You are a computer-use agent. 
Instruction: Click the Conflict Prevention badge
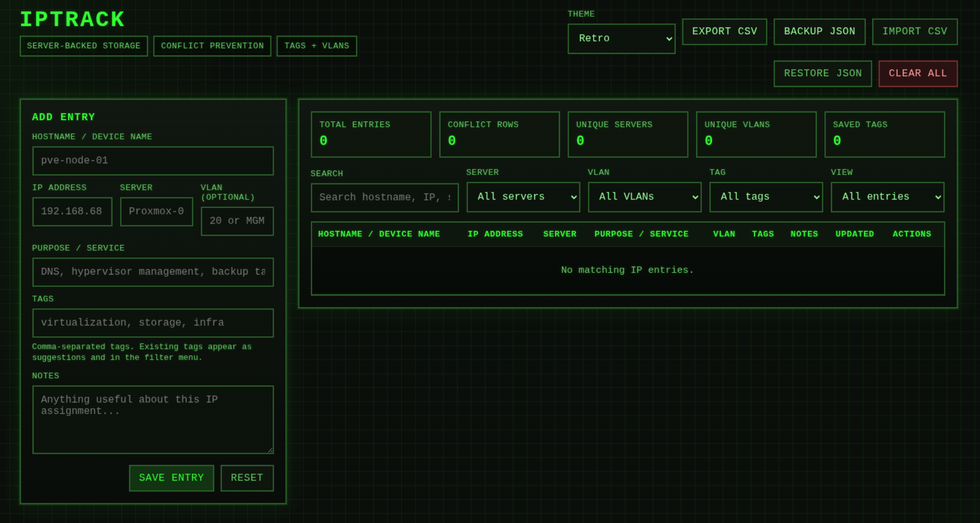point(213,46)
